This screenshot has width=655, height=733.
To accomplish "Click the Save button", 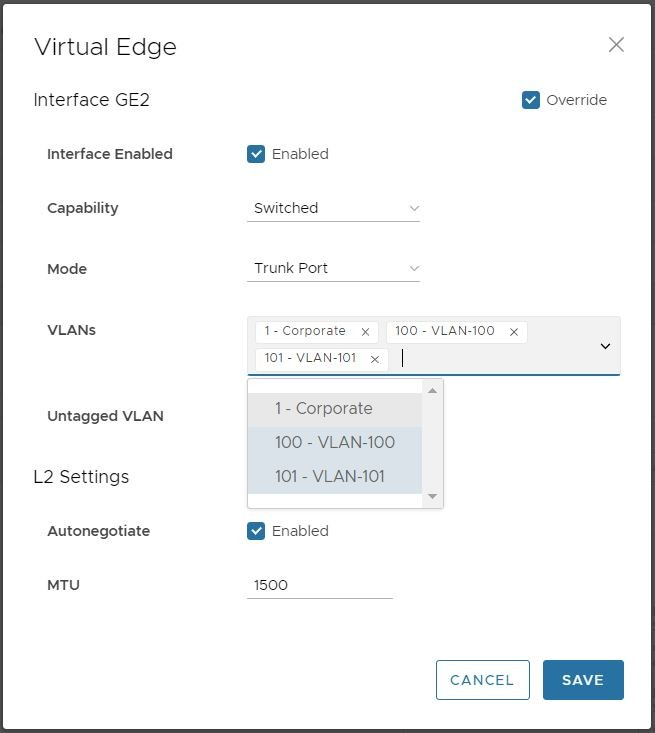I will [582, 680].
